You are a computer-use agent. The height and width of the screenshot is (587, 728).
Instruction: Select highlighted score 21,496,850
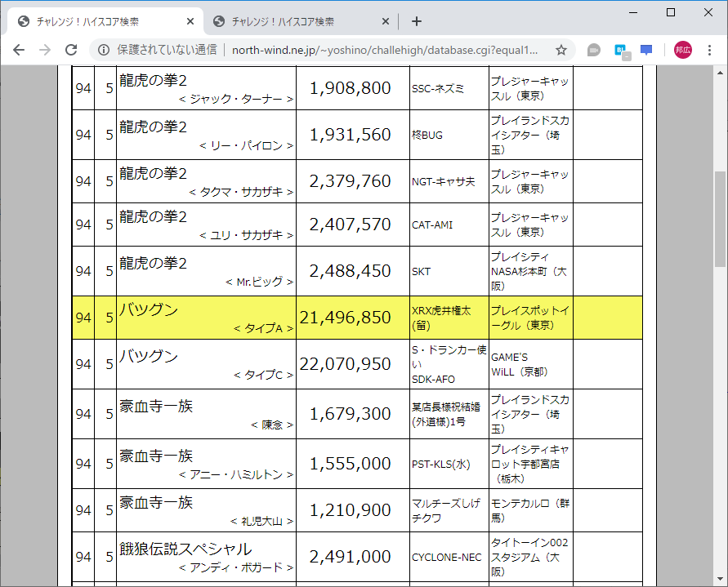[x=345, y=318]
